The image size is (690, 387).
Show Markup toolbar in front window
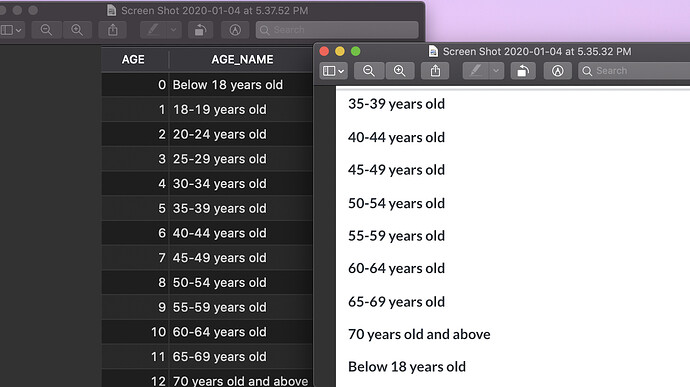[x=558, y=71]
